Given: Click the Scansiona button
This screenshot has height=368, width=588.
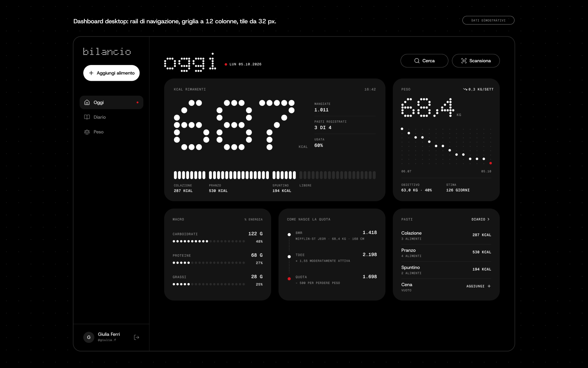Looking at the screenshot, I should coord(476,61).
